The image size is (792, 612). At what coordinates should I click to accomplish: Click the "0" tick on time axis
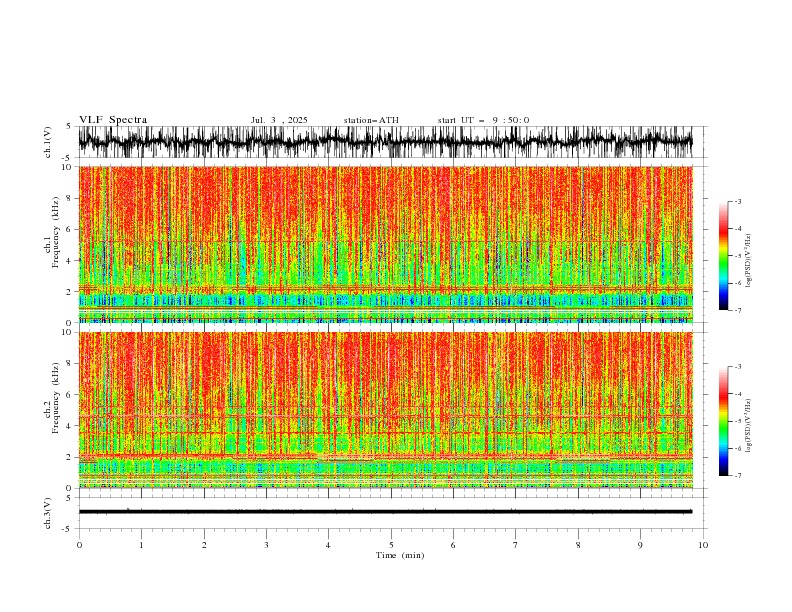(79, 545)
